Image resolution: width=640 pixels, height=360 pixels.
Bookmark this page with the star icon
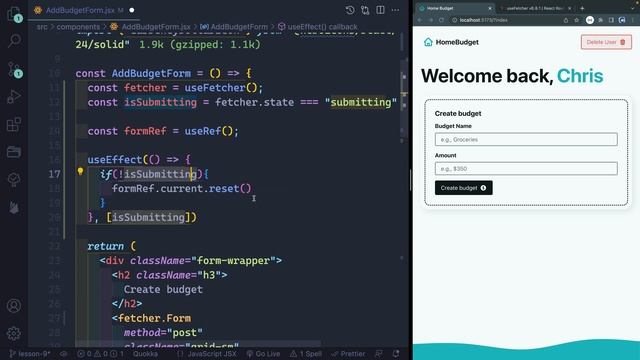point(576,20)
